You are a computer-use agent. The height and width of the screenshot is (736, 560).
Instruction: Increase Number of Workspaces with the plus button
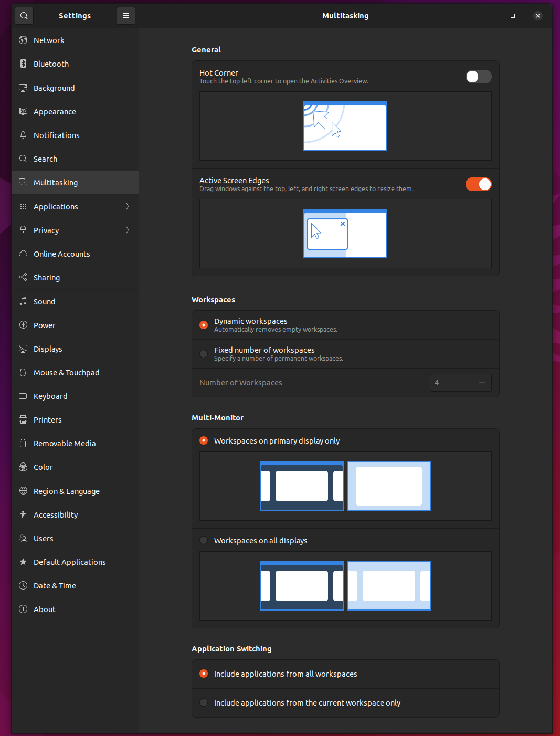(x=482, y=383)
